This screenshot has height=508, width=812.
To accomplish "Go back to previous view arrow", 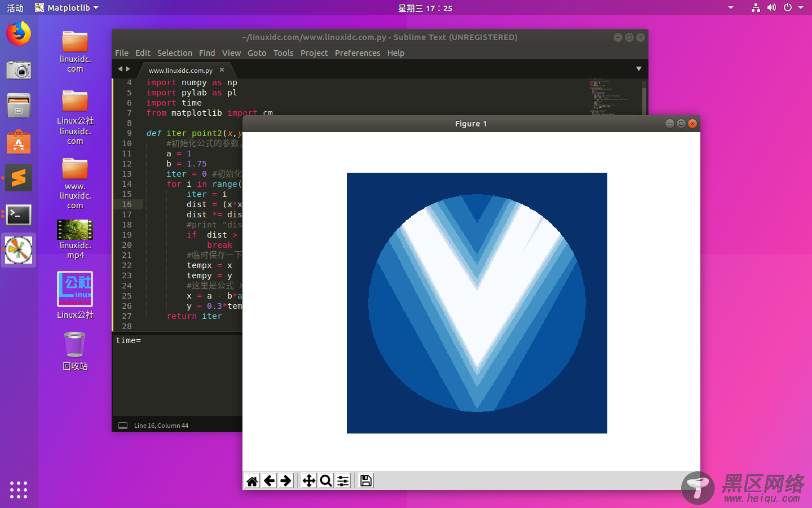I will [270, 481].
